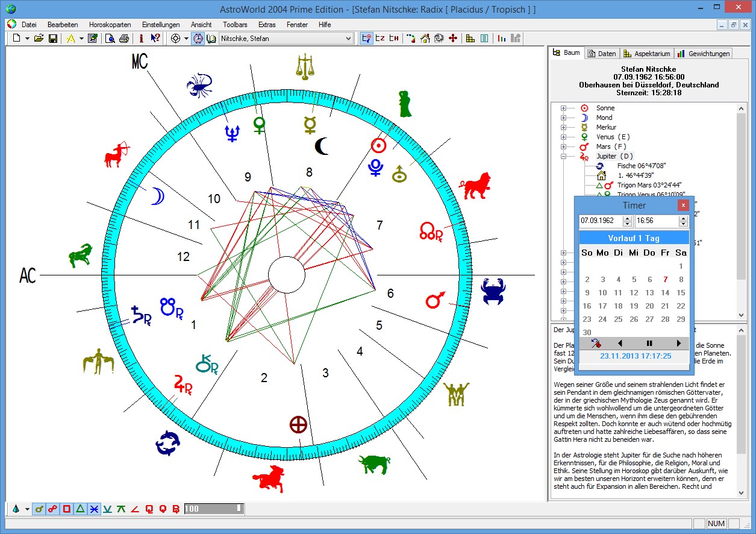Click the save (floppy disk) toolbar icon
This screenshot has height=534, width=756.
click(x=53, y=39)
